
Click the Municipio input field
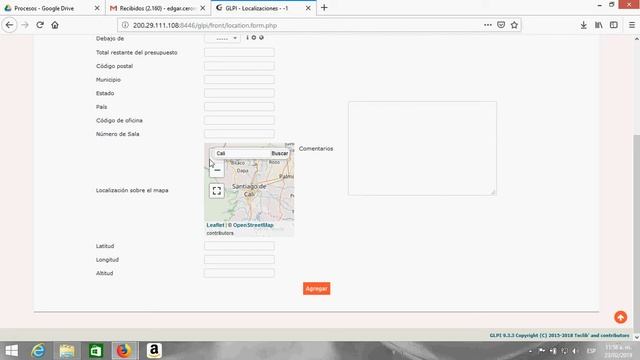[239, 80]
